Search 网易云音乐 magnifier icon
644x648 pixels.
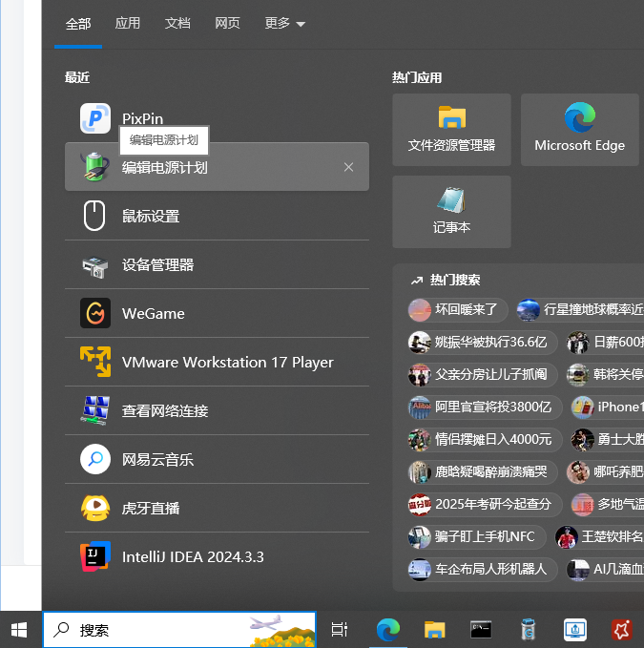95,459
